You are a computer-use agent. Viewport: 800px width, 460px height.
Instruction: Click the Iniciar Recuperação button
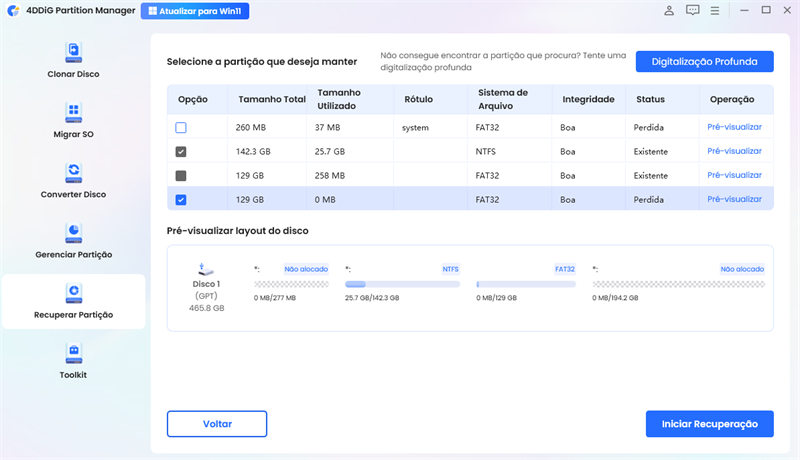(x=709, y=423)
